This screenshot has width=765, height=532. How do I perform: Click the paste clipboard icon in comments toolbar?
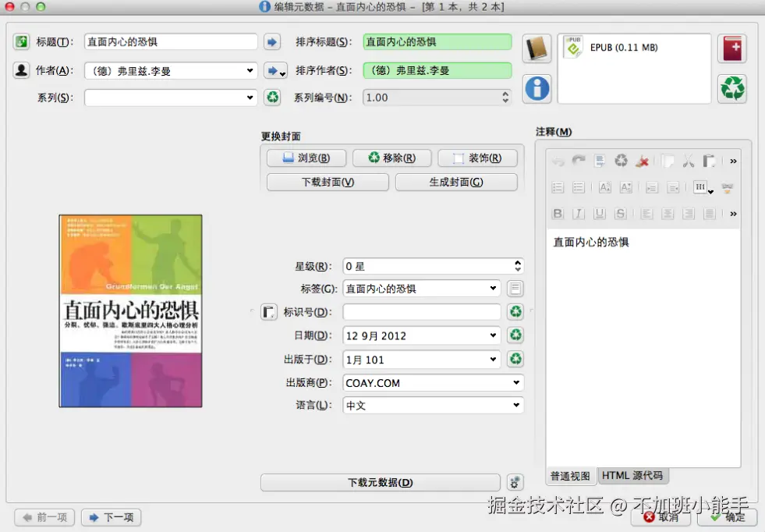[x=709, y=161]
